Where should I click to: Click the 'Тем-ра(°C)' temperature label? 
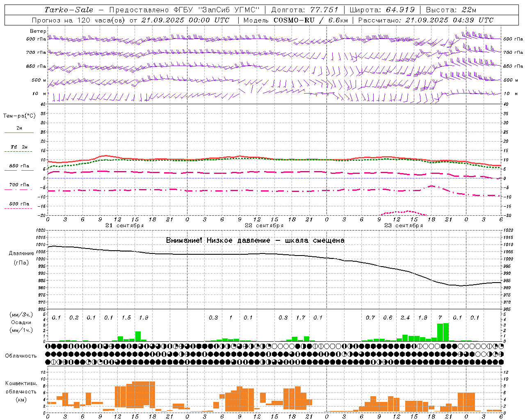[x=19, y=116]
